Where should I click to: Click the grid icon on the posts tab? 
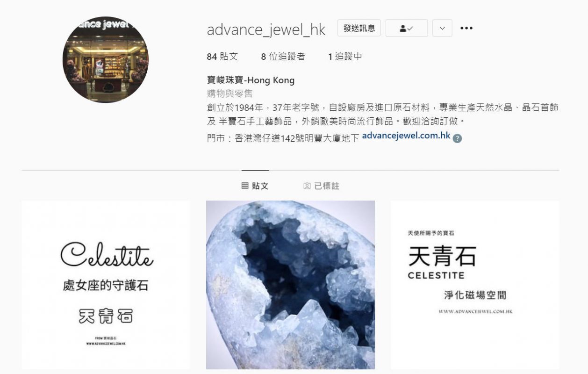(245, 186)
